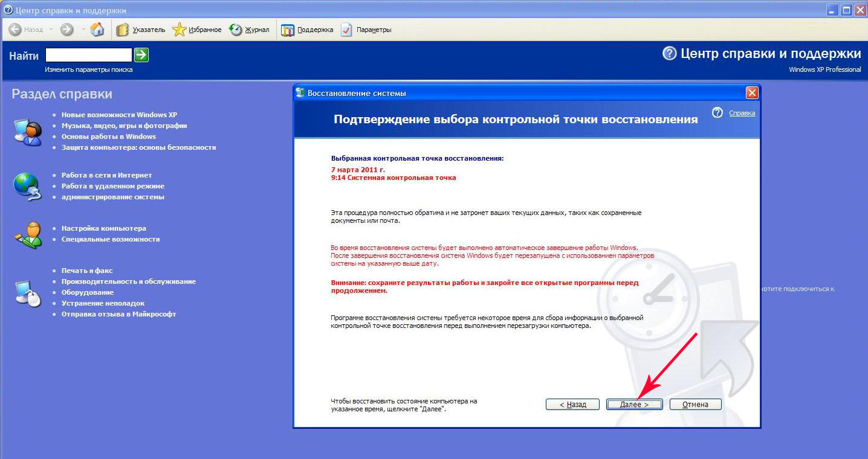Open Поддержка support section
868x459 pixels.
[307, 30]
